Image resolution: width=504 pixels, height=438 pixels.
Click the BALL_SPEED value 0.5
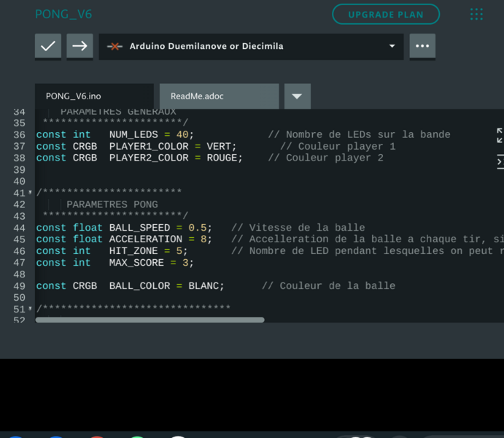click(197, 228)
